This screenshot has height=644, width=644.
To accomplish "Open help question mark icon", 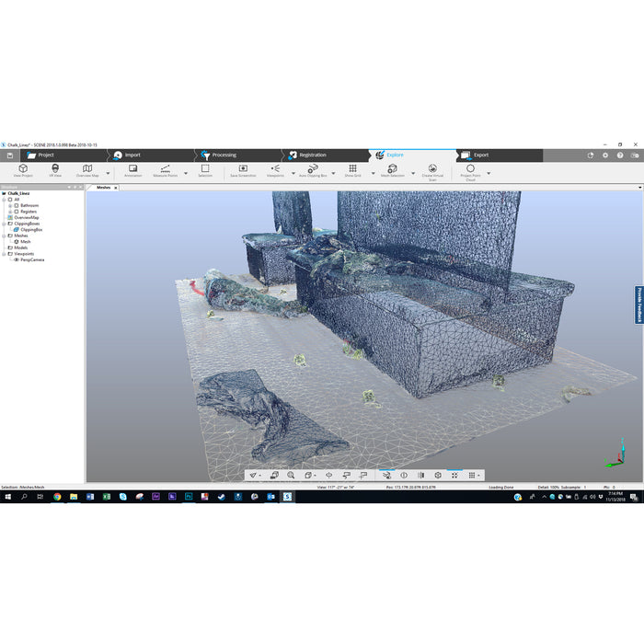I will point(620,155).
